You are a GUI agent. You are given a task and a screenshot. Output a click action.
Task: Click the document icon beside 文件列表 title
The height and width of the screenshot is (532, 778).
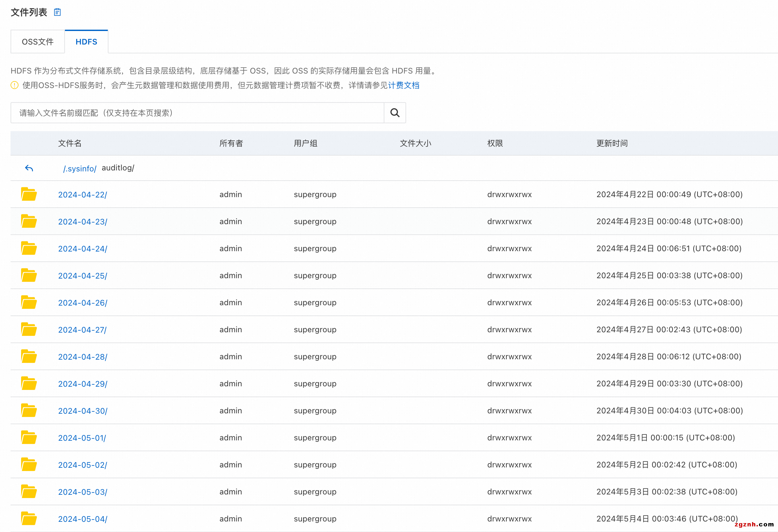(57, 13)
